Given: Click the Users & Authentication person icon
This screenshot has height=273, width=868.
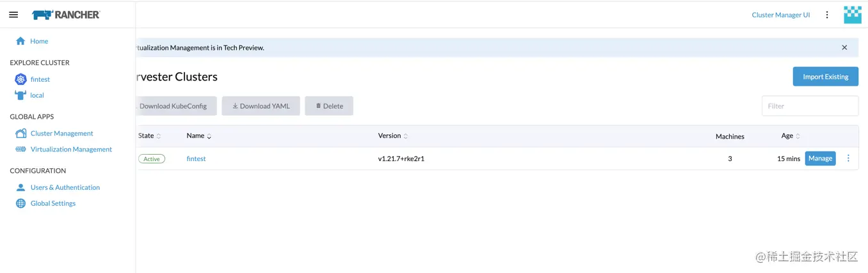Looking at the screenshot, I should pos(20,187).
